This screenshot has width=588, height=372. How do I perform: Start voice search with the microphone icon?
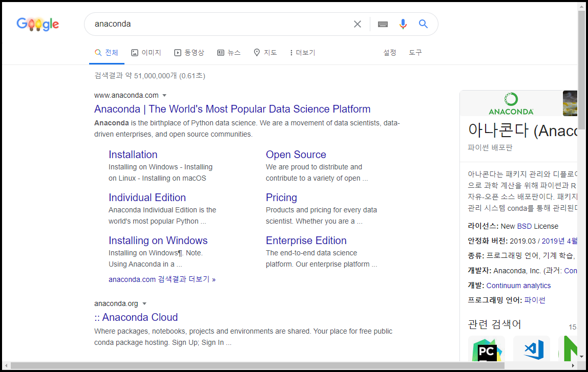click(403, 24)
